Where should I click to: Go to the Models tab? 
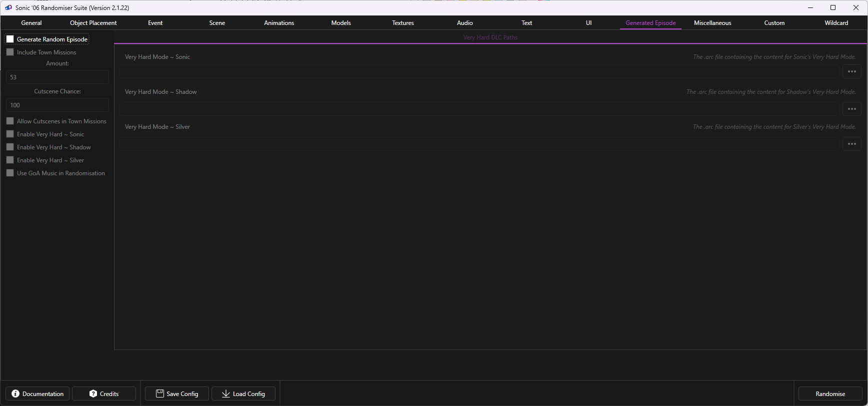(x=341, y=23)
